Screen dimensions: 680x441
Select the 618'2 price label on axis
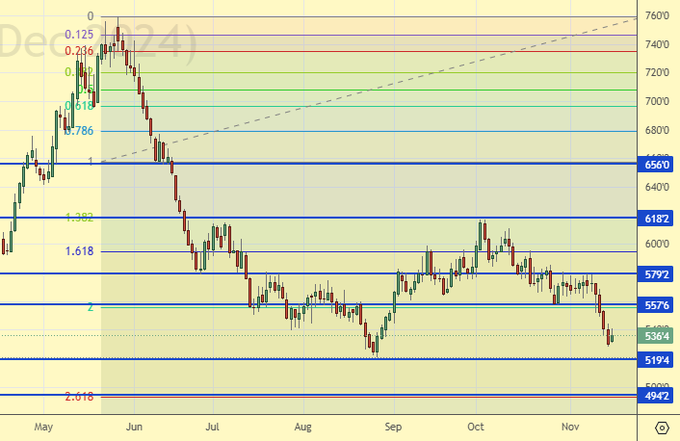tap(657, 218)
